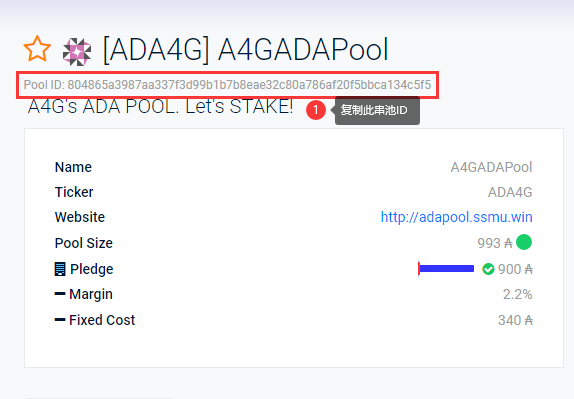Click the Pool ID hash string
The height and width of the screenshot is (399, 574).
point(249,85)
